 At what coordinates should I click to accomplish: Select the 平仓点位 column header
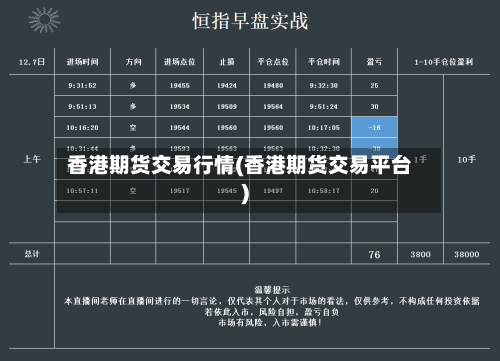click(x=273, y=62)
